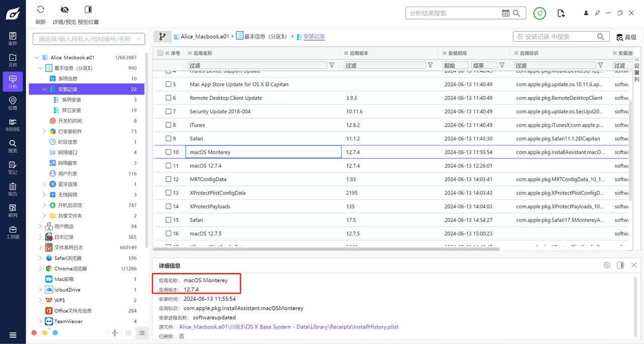The height and width of the screenshot is (344, 644).
Task: Open detail panel settings gear
Action: [607, 265]
